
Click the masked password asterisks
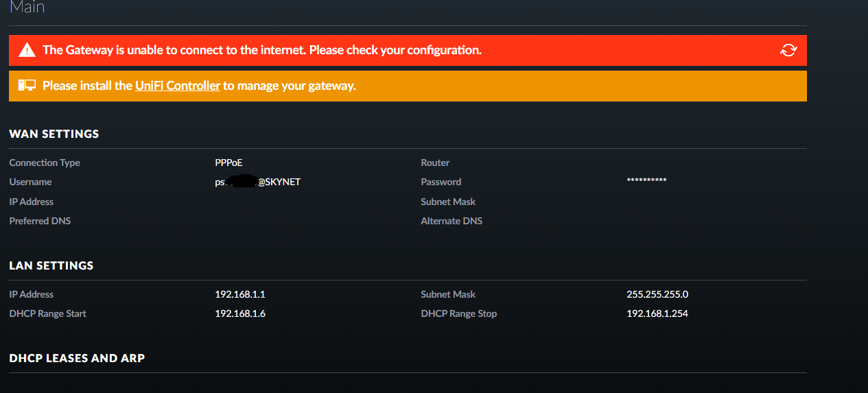coord(646,180)
